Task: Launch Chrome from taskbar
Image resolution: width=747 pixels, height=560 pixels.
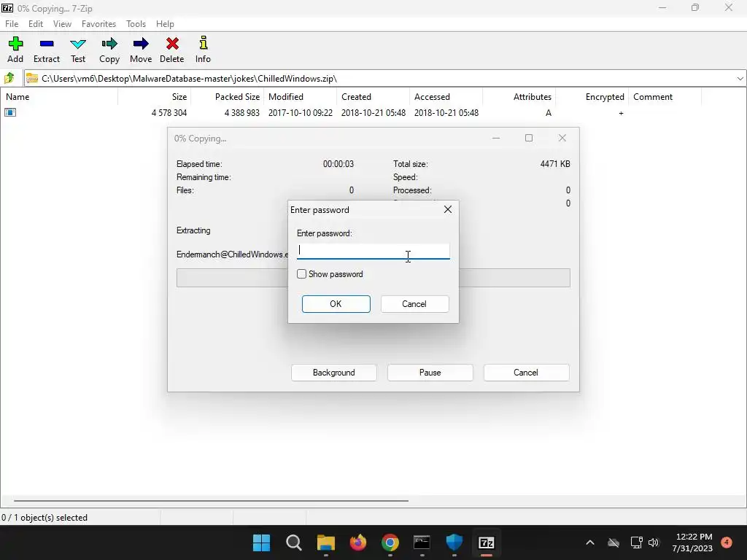Action: coord(390,542)
